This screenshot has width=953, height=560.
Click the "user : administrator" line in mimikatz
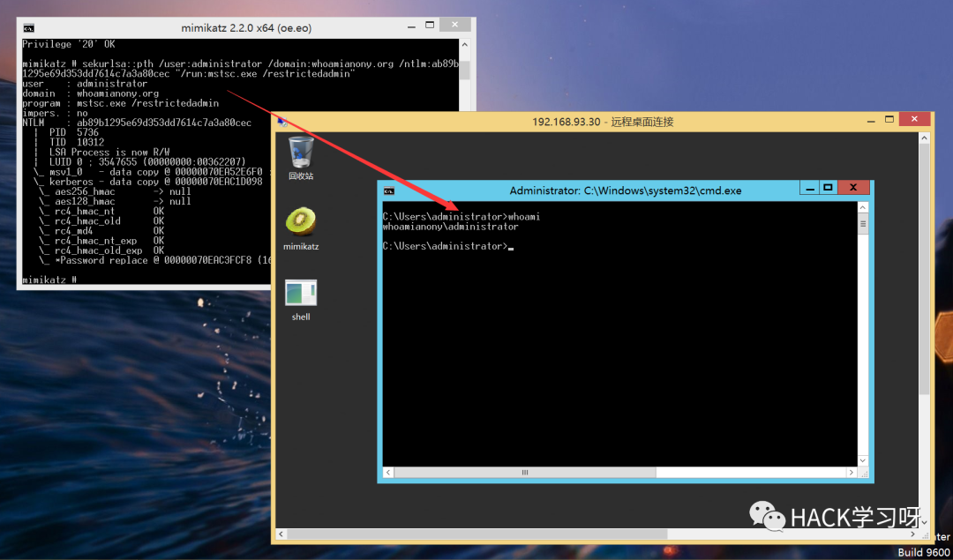(85, 84)
